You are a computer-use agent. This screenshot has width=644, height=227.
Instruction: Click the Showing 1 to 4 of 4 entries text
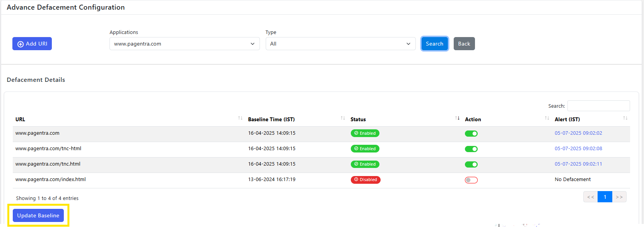pos(47,198)
